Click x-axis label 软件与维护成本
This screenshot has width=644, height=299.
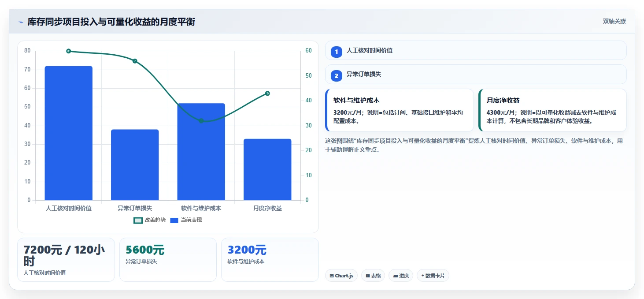coord(201,208)
